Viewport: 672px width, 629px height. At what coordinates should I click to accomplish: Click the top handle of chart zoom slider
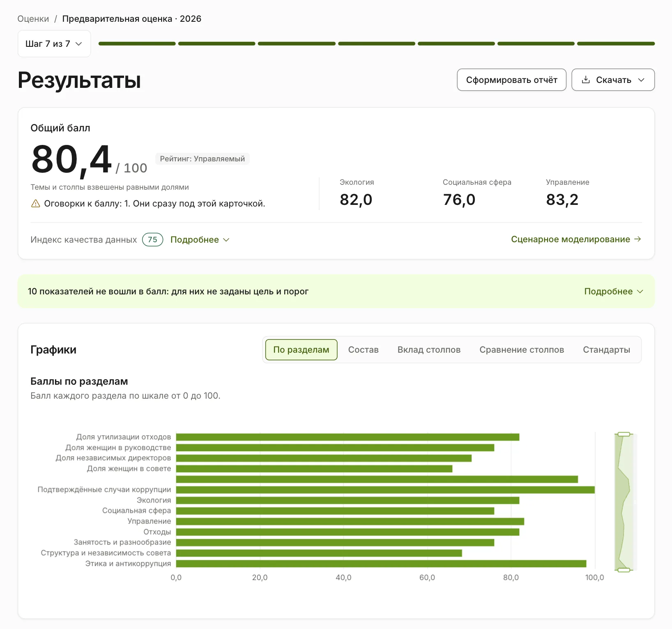(624, 434)
